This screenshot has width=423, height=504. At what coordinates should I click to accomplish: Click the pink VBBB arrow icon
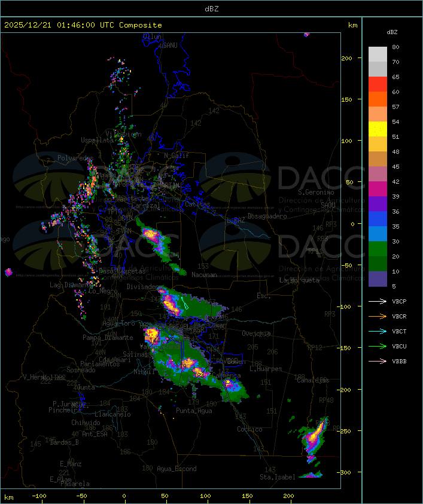click(378, 362)
